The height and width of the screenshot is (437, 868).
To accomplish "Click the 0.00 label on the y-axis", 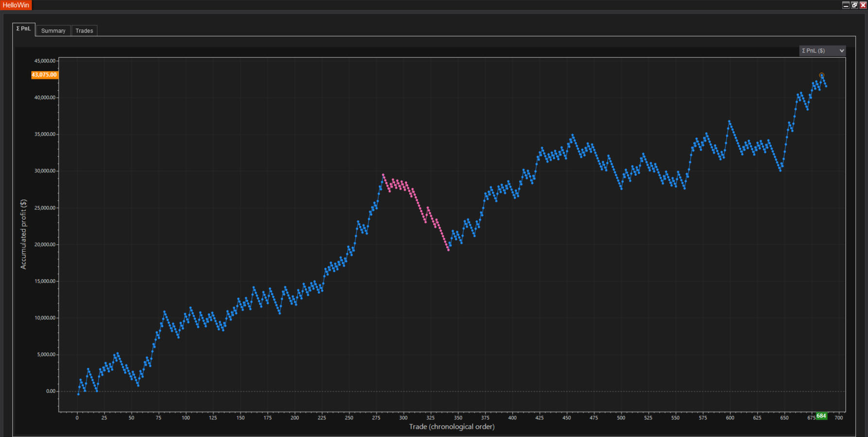I will 51,391.
